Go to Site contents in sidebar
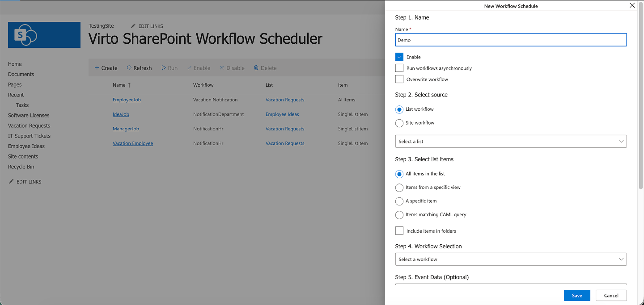Image resolution: width=644 pixels, height=305 pixels. (23, 157)
